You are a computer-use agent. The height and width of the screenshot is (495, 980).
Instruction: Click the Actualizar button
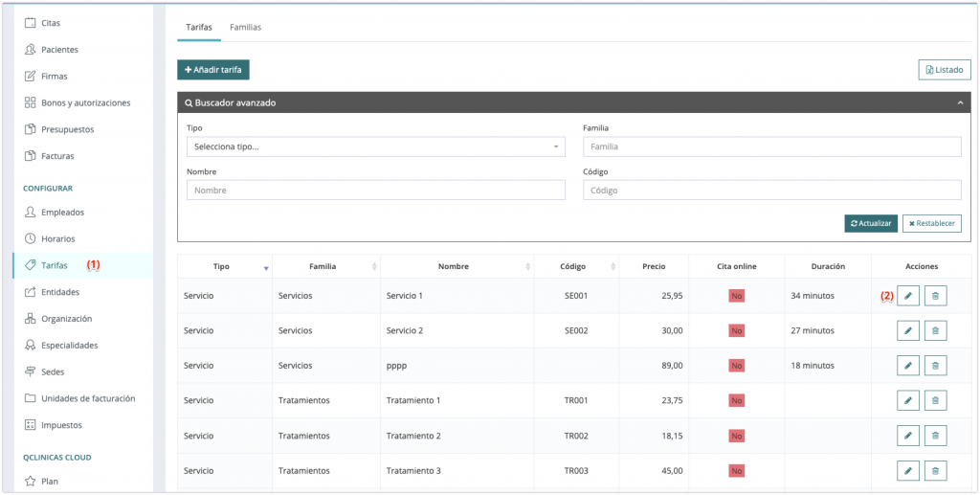870,223
